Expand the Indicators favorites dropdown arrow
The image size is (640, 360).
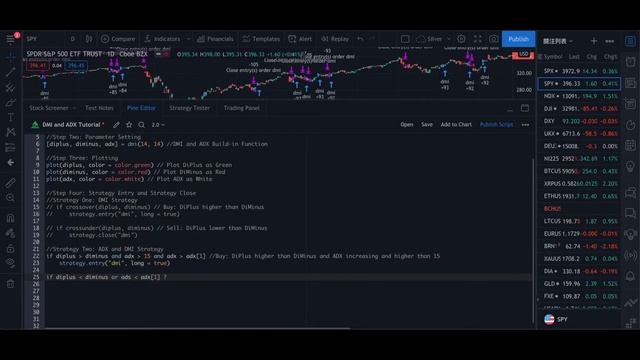(x=188, y=39)
